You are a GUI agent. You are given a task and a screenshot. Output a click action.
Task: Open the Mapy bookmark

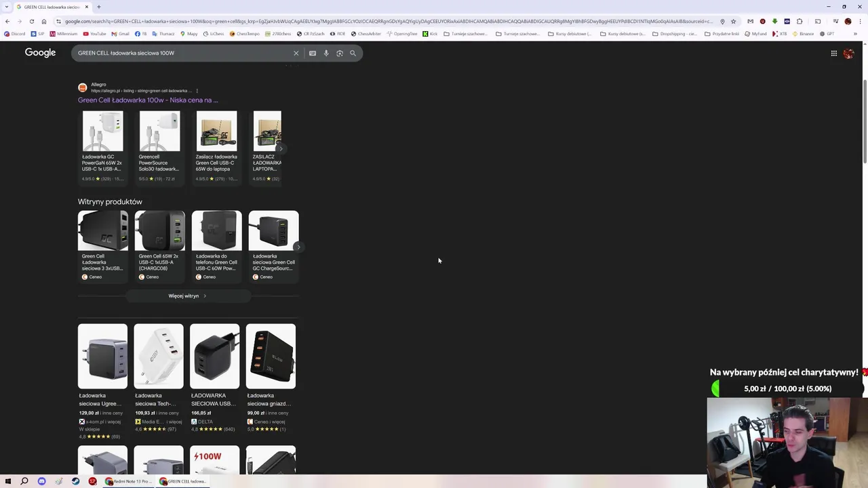pyautogui.click(x=189, y=34)
